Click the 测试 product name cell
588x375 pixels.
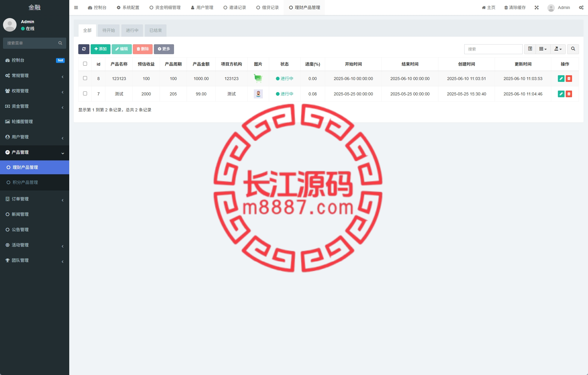click(119, 94)
